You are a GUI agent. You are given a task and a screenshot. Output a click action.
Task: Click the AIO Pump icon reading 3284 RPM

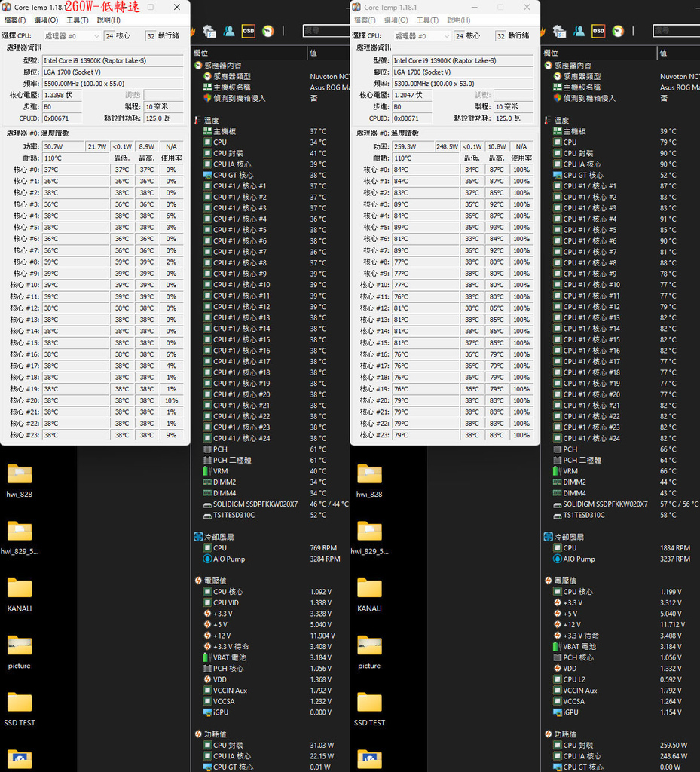207,559
